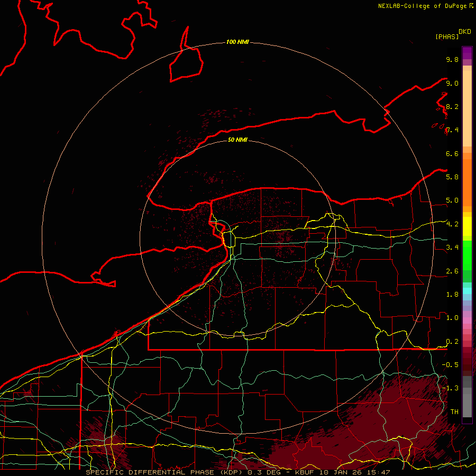476x476 pixels.
Task: Click the -0.5 value on the color scale
Action: click(450, 364)
